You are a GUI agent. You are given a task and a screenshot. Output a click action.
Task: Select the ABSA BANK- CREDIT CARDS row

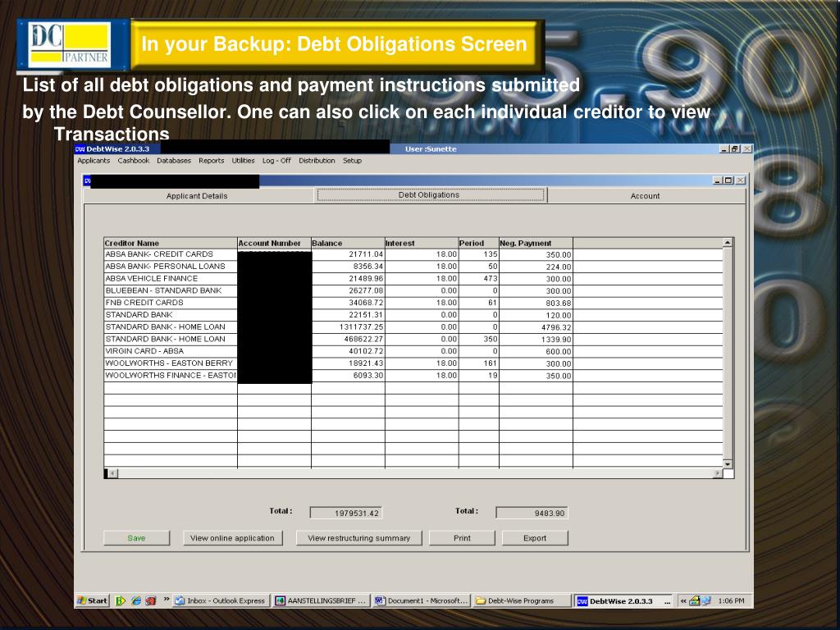click(413, 254)
